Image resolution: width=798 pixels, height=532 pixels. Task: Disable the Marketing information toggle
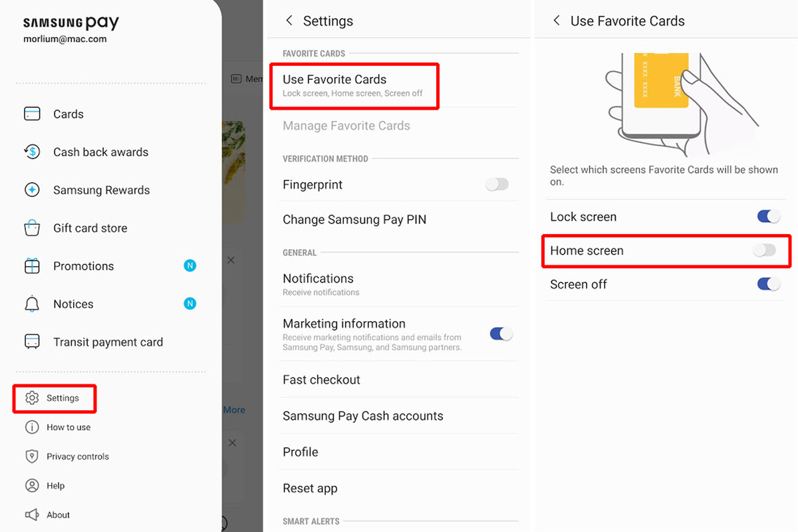pos(501,334)
